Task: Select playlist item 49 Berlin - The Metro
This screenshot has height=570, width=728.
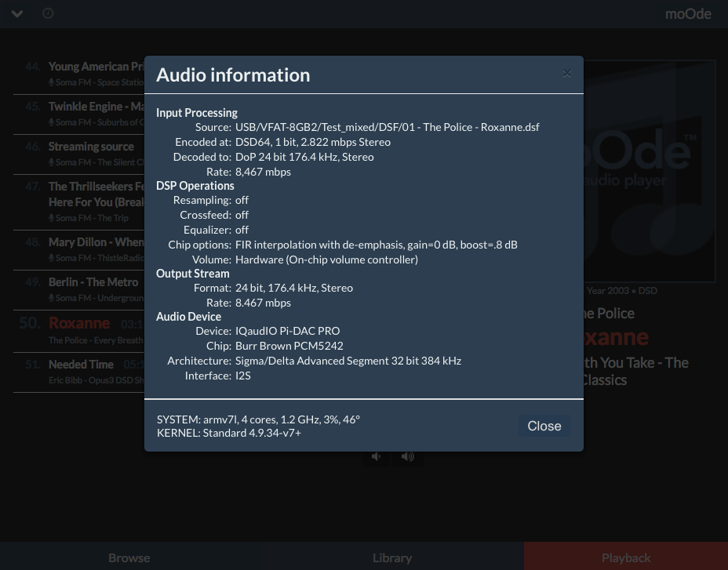Action: pyautogui.click(x=79, y=289)
